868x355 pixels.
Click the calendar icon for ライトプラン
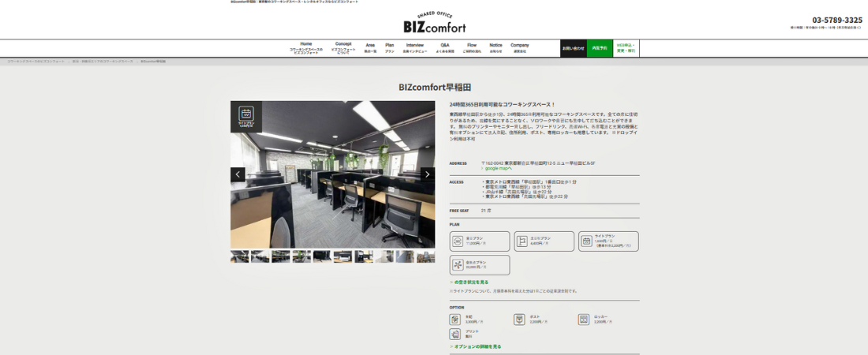[586, 241]
